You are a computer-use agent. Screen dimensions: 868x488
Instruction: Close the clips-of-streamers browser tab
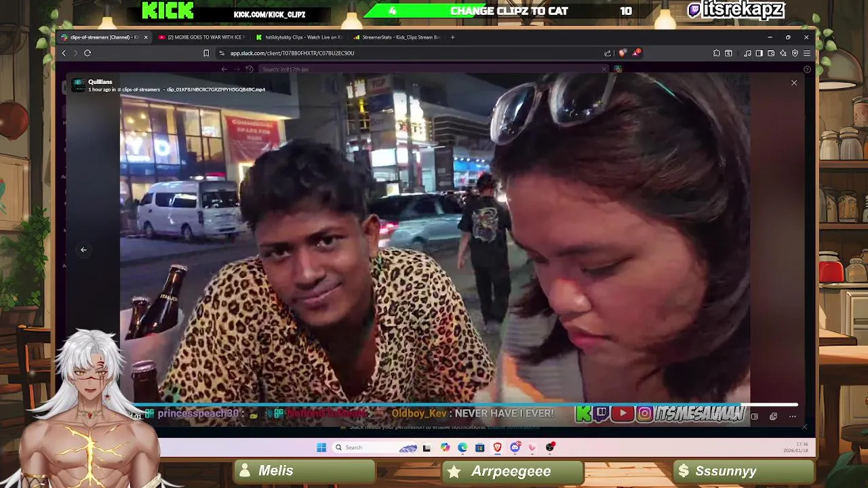(145, 37)
